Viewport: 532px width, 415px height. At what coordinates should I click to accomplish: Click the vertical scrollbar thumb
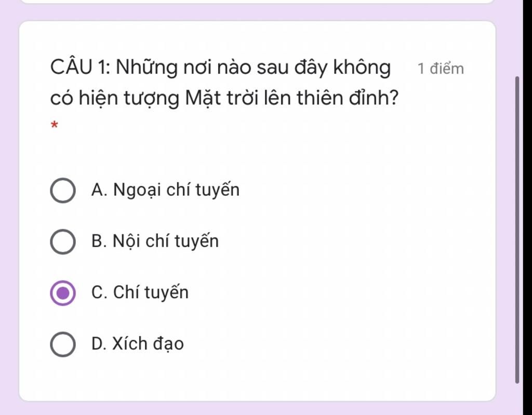click(517, 230)
